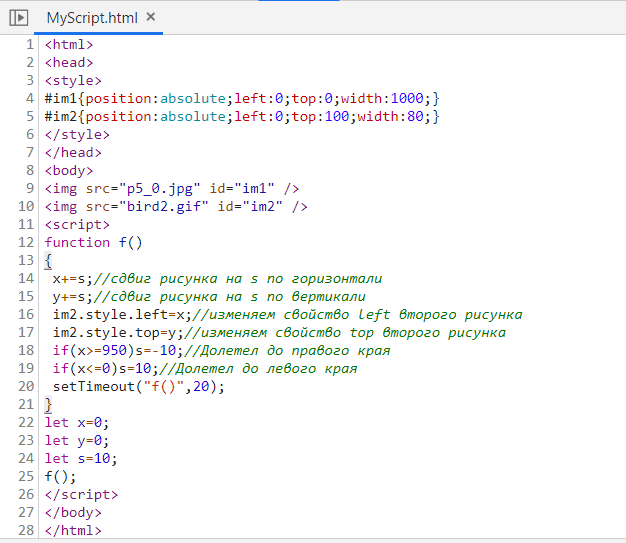Click the im2.style.left=x assignment
This screenshot has width=626, height=543.
click(116, 315)
